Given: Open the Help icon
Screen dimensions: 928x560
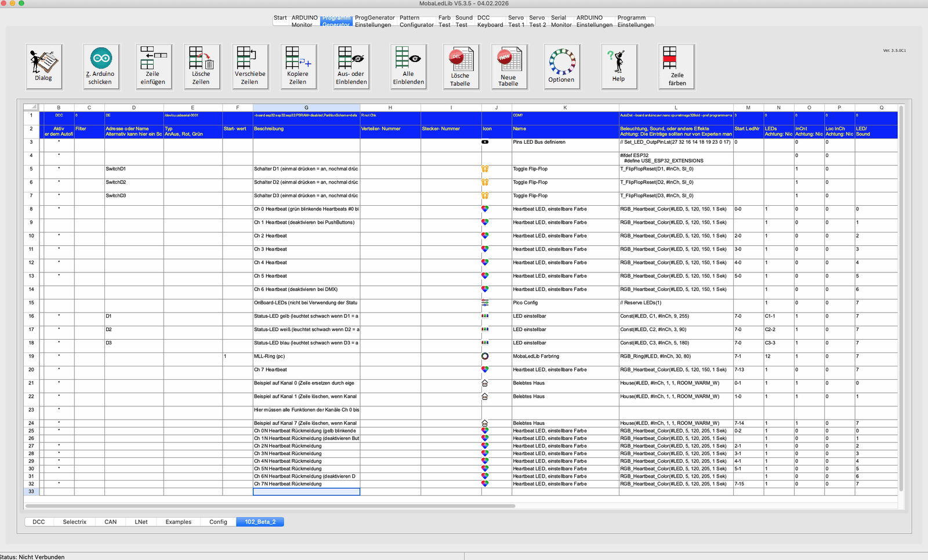Looking at the screenshot, I should [x=618, y=66].
